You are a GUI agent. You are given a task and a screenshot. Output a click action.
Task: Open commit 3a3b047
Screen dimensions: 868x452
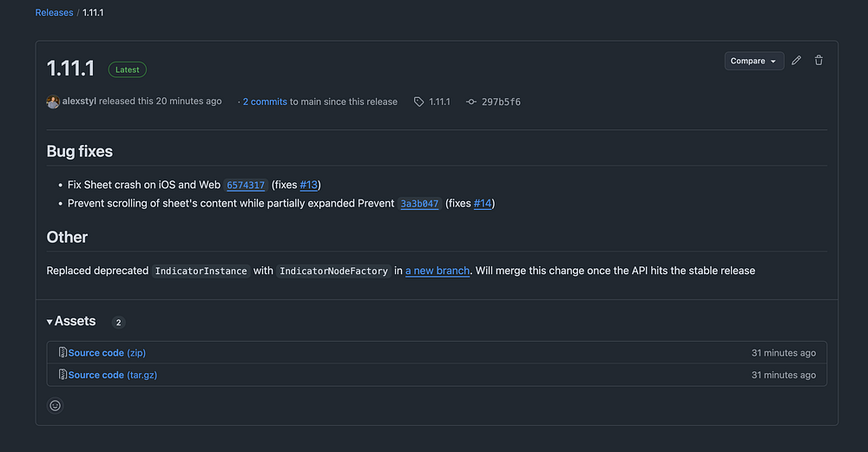(419, 204)
